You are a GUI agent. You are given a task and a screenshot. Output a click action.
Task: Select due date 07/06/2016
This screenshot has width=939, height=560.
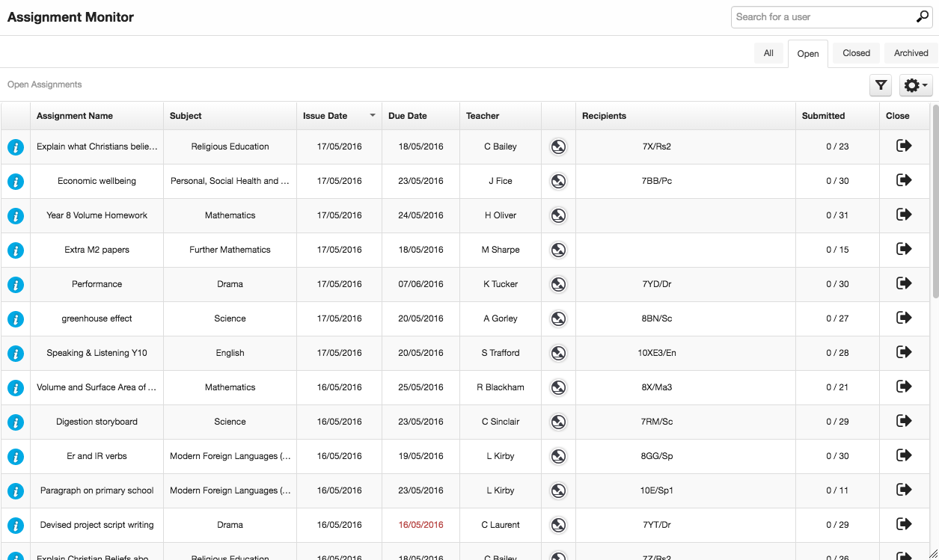tap(420, 284)
